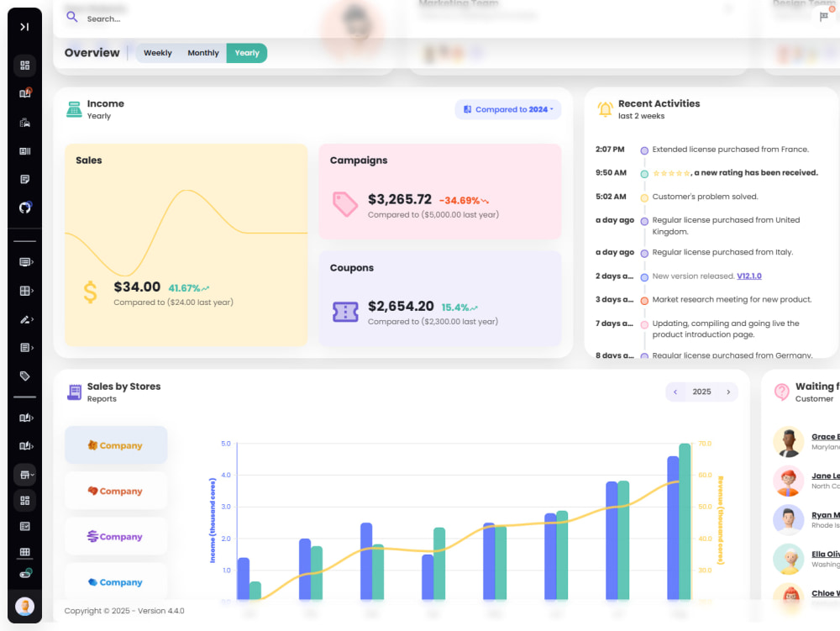Viewport: 840px width, 631px height.
Task: Click the 2025 year label
Action: pos(701,392)
